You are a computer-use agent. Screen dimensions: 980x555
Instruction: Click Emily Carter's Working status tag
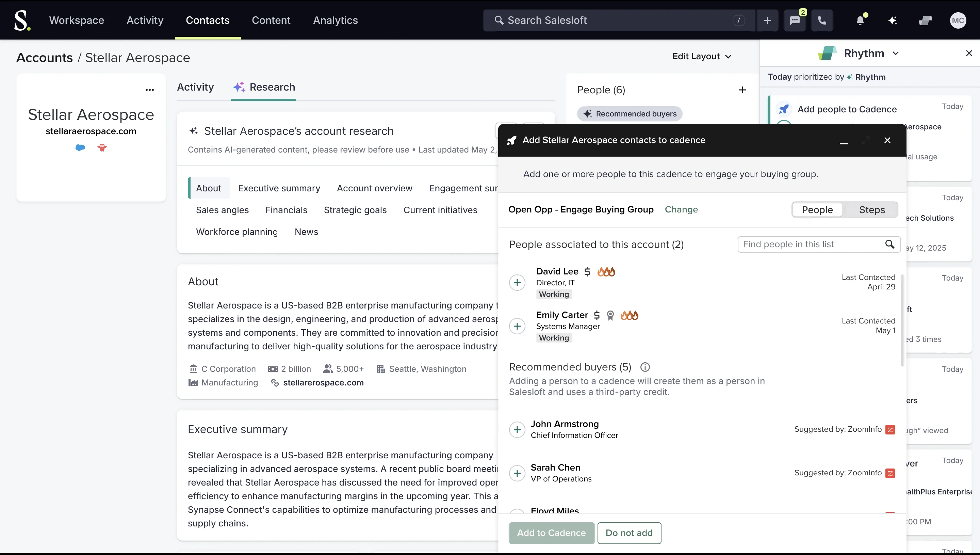pos(554,338)
